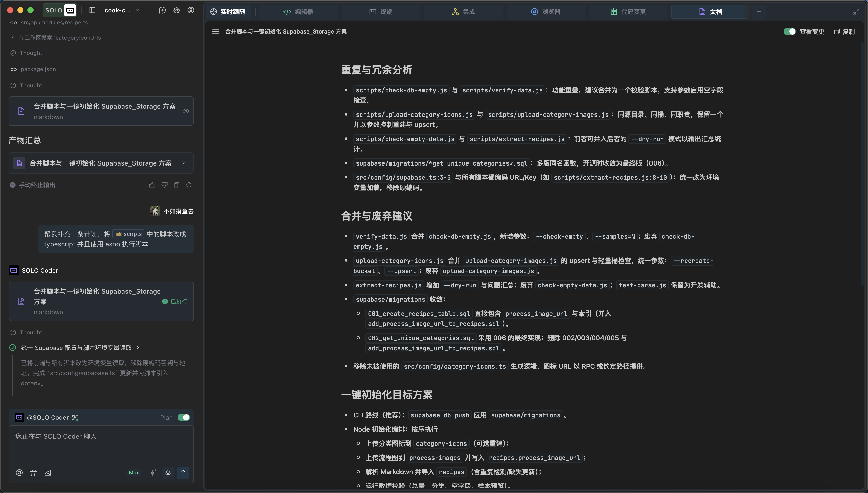Click the thumbs up feedback icon
The image size is (868, 493).
point(152,185)
